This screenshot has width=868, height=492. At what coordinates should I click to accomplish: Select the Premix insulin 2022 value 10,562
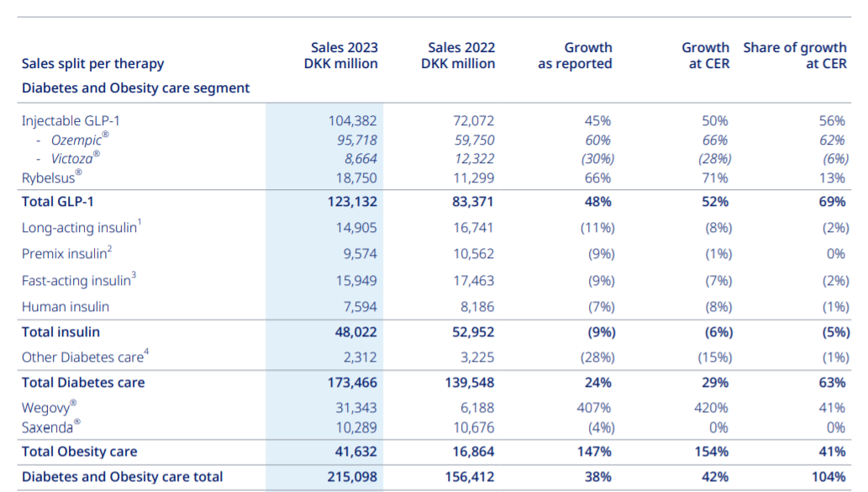474,254
